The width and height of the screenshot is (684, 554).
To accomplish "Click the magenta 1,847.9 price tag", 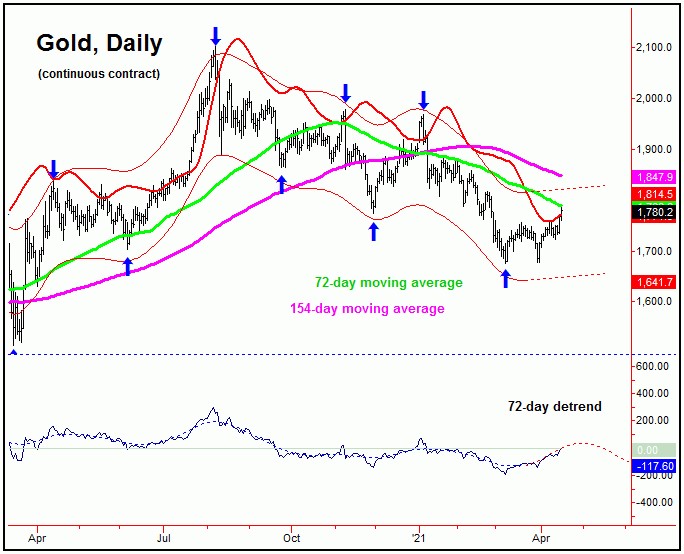I will tap(655, 177).
